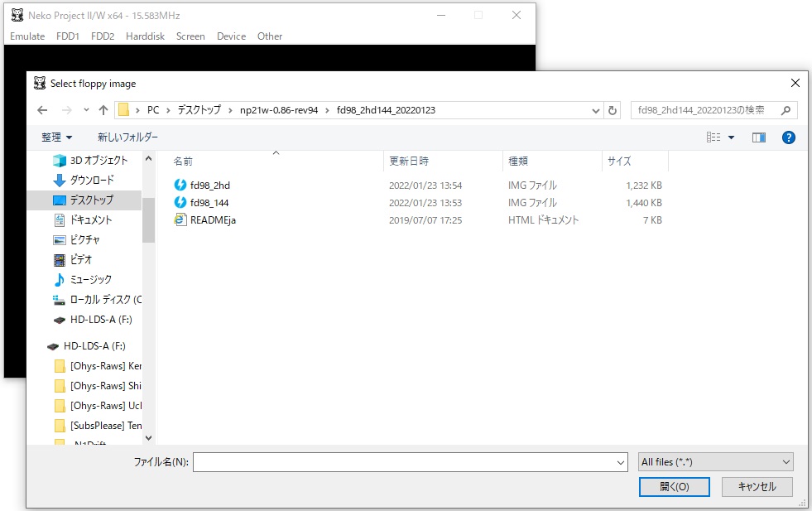The image size is (812, 511).
Task: Click 新しいフォルダー button
Action: pos(127,137)
